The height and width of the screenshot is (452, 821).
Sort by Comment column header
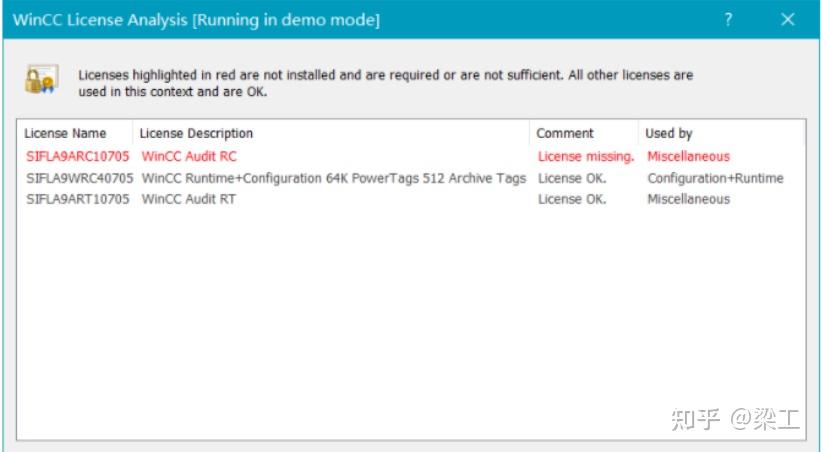[565, 133]
